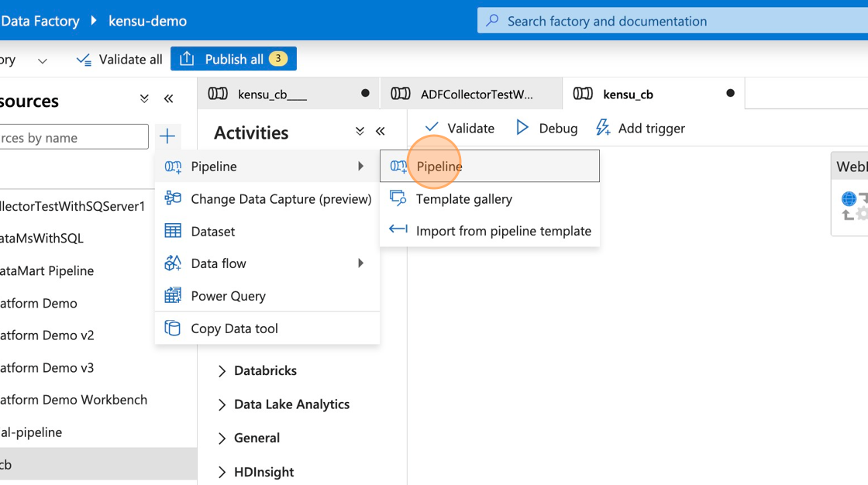Collapse the Activities pane with the double left chevron
Screen dimensions: 868x485
point(381,131)
